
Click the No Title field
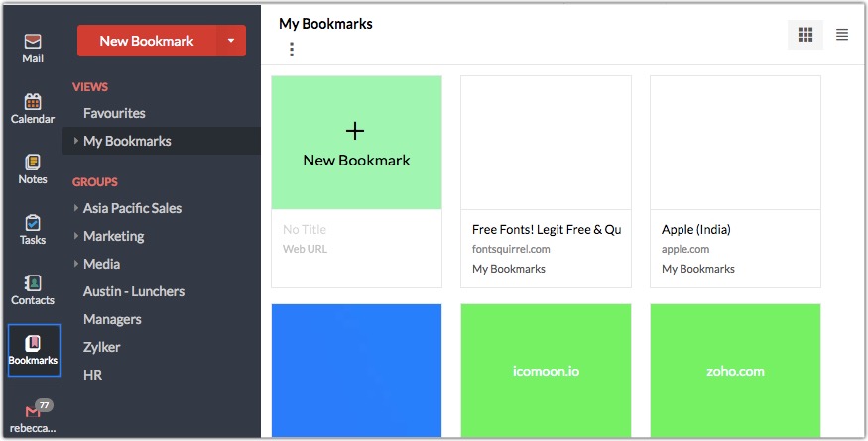click(x=305, y=229)
